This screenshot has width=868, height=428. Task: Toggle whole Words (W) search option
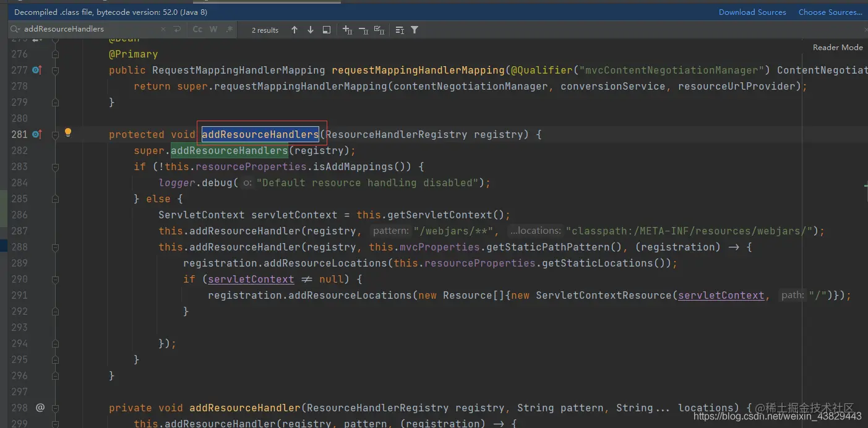coord(213,29)
